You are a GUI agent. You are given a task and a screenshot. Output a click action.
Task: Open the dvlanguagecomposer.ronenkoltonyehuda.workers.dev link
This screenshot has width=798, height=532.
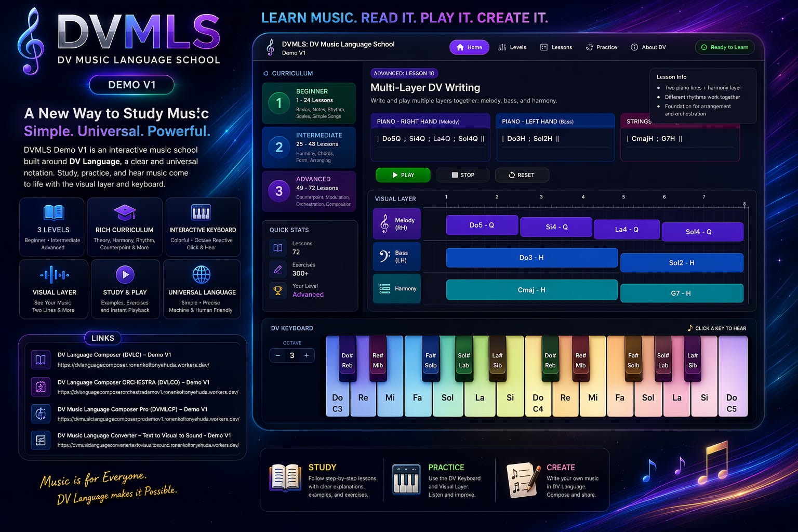(134, 365)
